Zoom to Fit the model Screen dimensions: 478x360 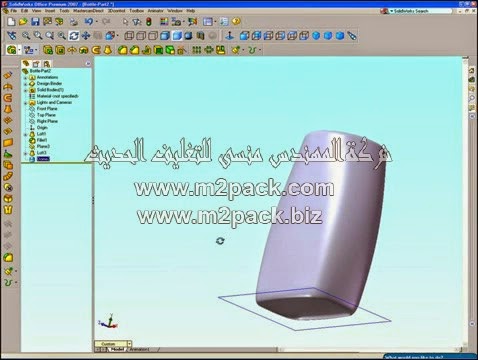pyautogui.click(x=26, y=35)
